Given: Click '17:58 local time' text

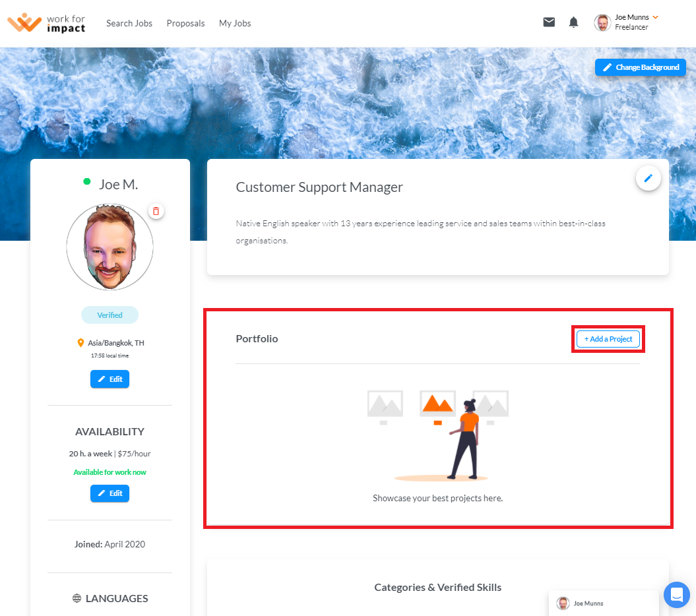Looking at the screenshot, I should click(110, 355).
